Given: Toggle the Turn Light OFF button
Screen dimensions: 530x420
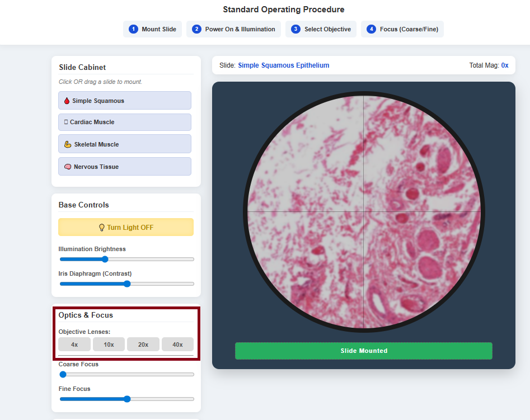Looking at the screenshot, I should [126, 227].
